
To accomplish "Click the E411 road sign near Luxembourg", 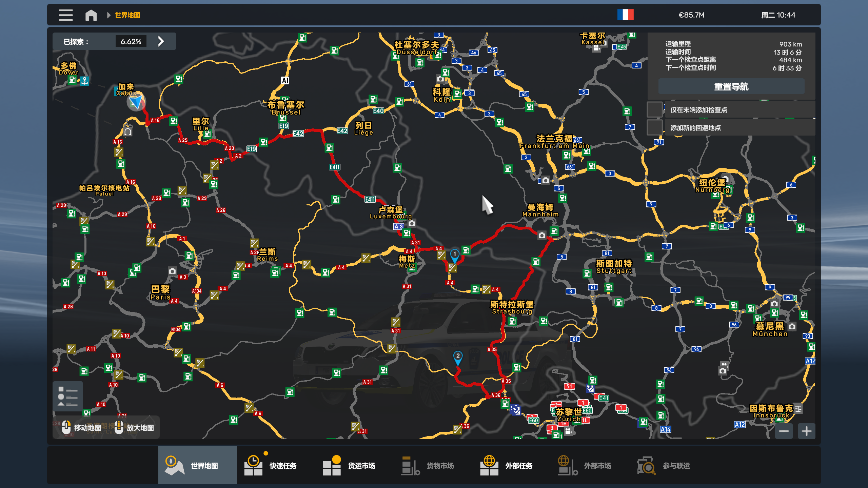I will [x=370, y=199].
